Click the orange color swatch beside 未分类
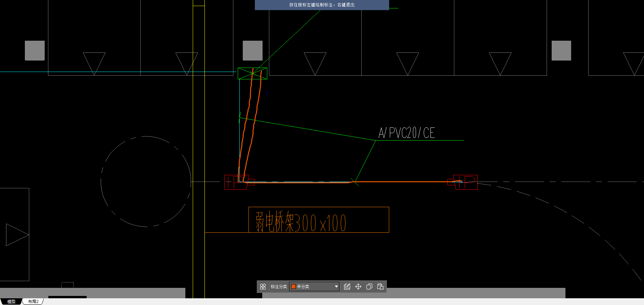644x305 pixels. 293,287
